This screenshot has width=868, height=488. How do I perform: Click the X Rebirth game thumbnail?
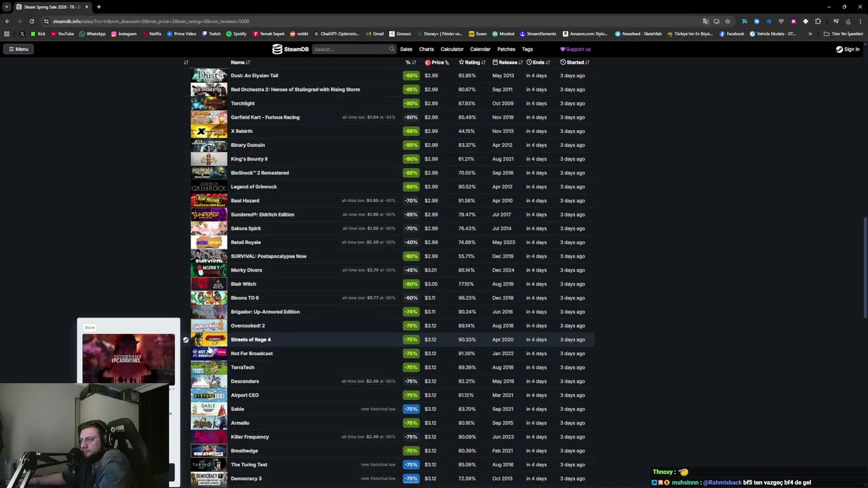209,131
